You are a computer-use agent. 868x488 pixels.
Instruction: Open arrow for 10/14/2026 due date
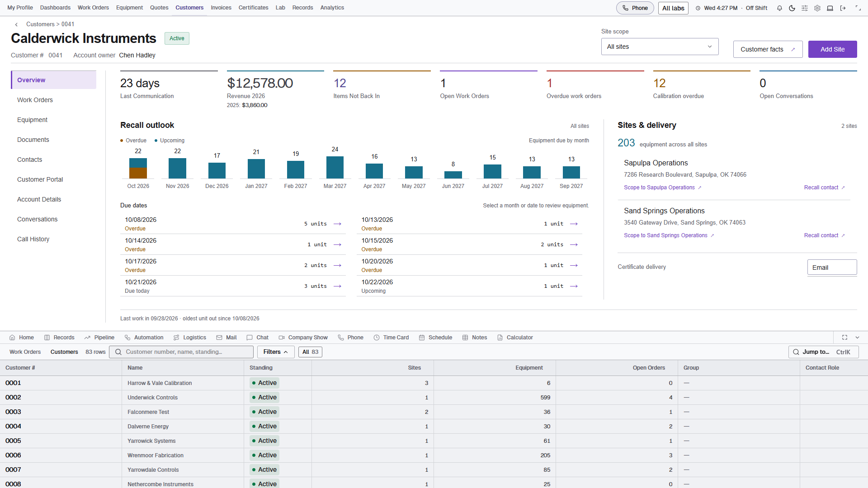click(x=337, y=244)
